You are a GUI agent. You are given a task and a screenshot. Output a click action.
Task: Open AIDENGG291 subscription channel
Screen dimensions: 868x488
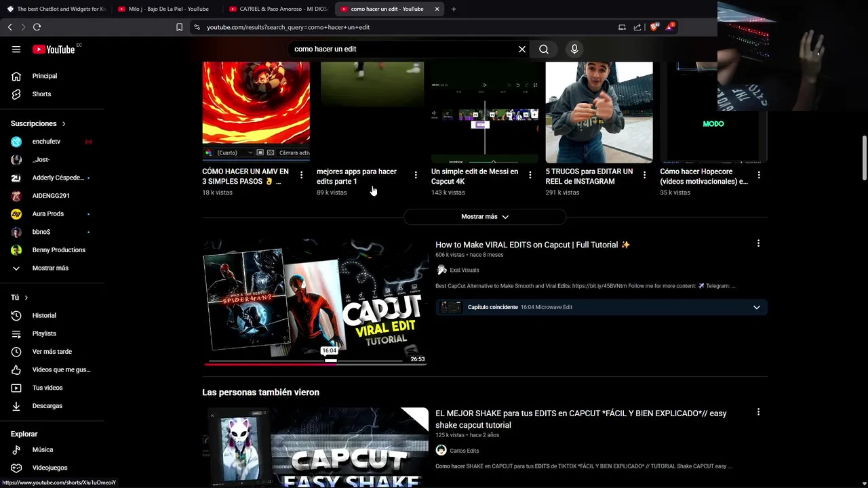point(52,196)
